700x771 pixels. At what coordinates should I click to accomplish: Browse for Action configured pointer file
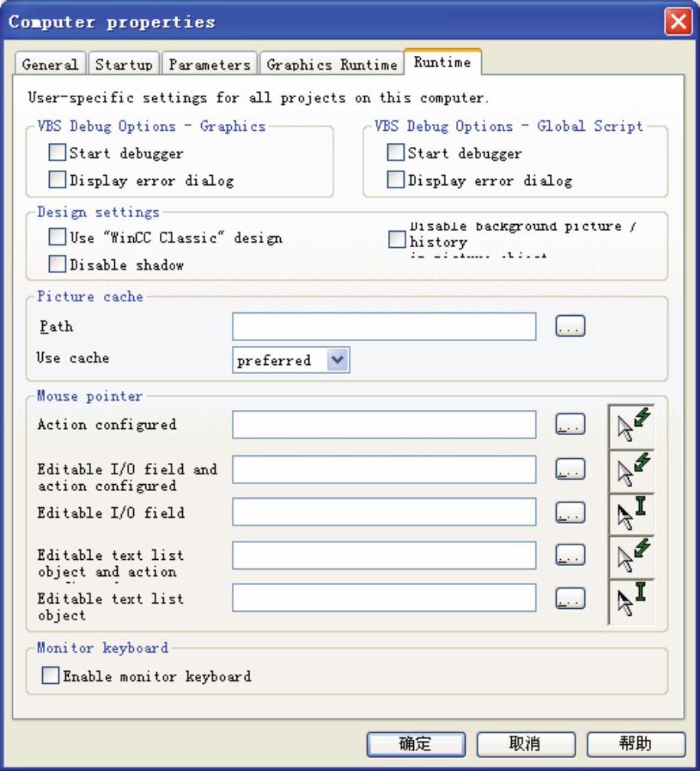[570, 424]
